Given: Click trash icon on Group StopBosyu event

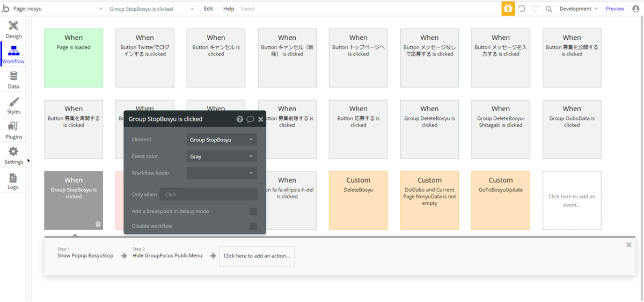Looking at the screenshot, I should (x=98, y=224).
